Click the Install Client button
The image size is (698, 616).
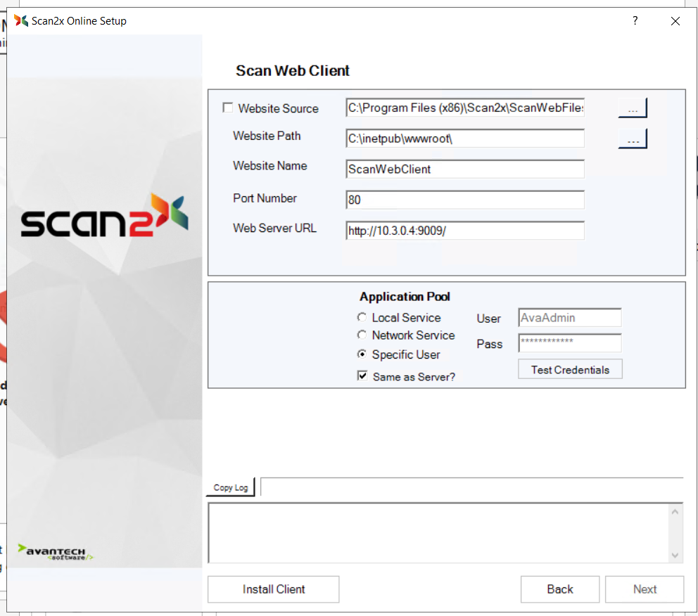click(x=274, y=589)
